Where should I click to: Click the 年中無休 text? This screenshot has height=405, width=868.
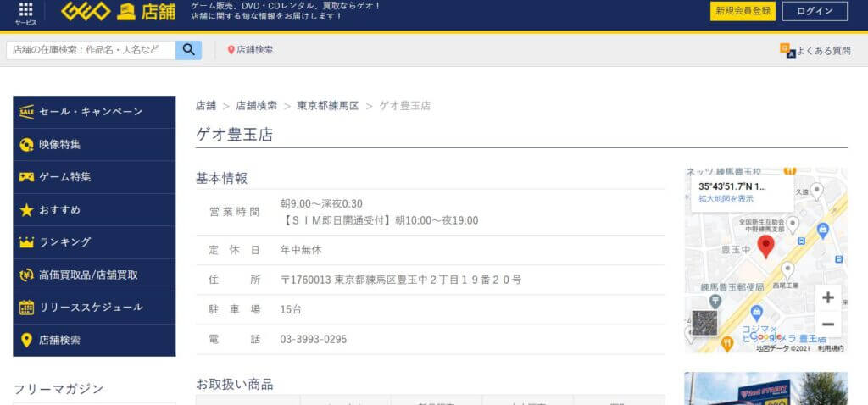point(301,250)
